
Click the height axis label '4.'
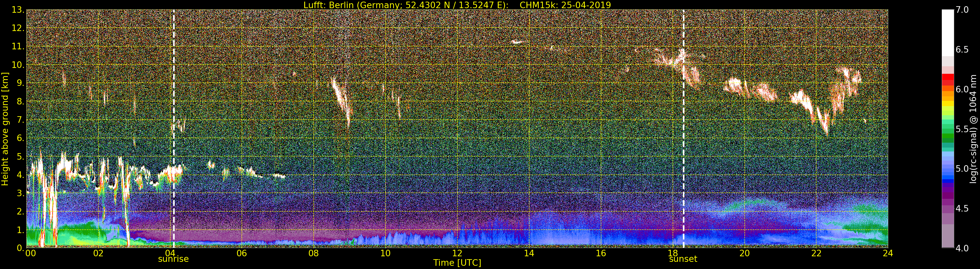coord(20,175)
